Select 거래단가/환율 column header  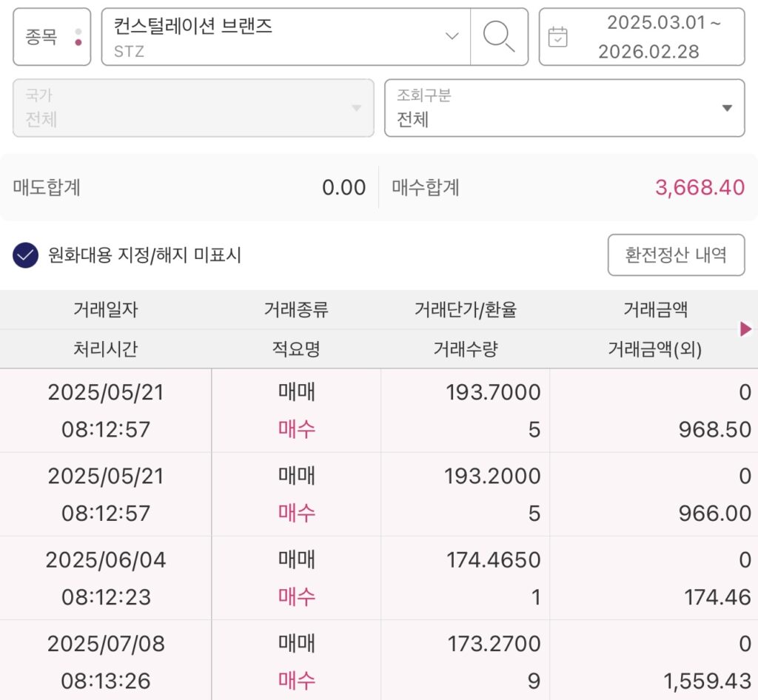point(466,309)
